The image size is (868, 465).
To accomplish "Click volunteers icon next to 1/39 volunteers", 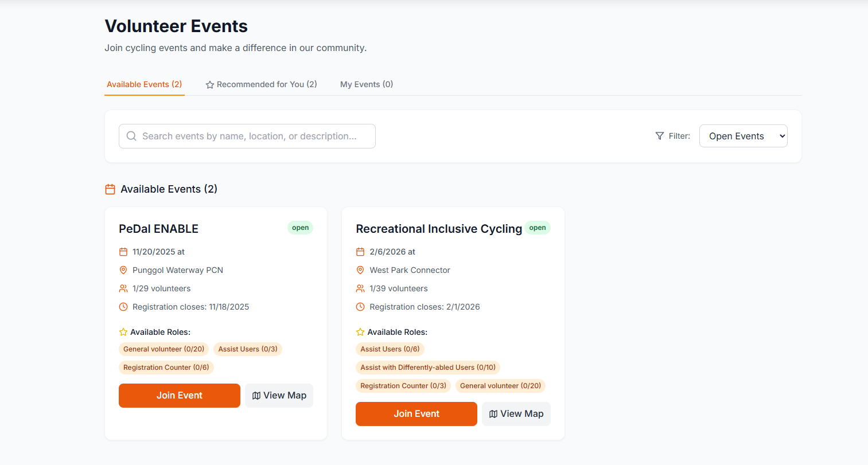I will [360, 288].
